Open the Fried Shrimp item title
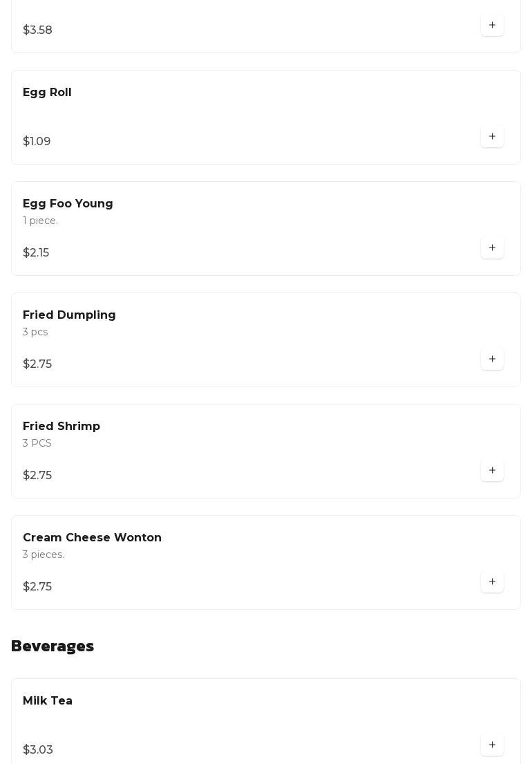 [61, 427]
